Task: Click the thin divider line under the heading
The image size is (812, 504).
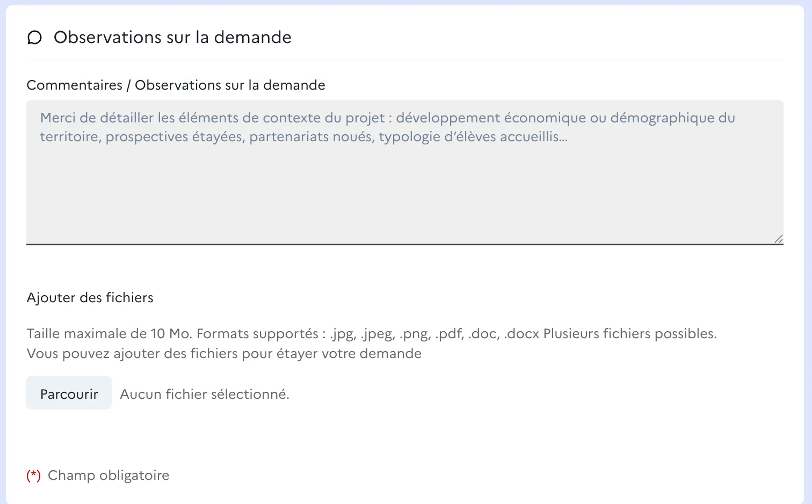Action: point(405,60)
